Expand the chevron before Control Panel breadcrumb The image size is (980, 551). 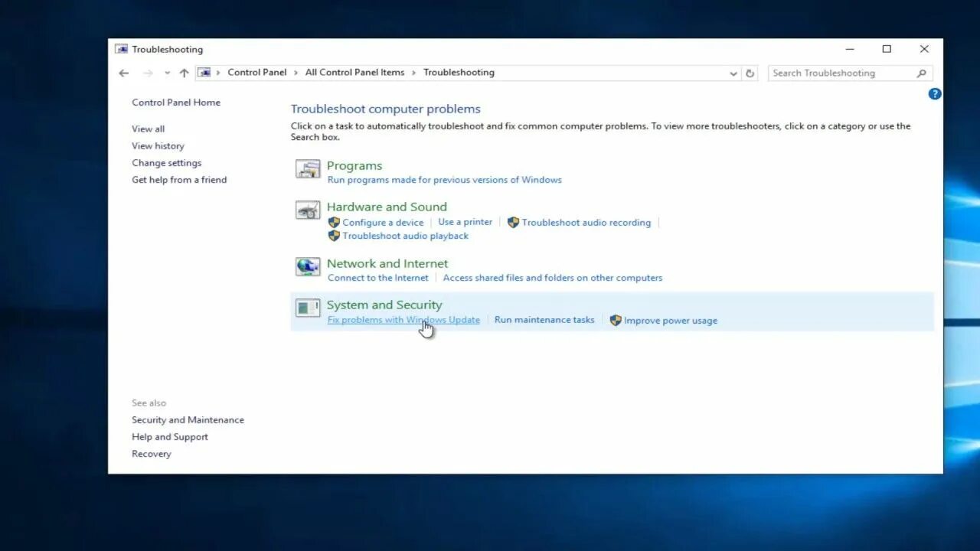(218, 73)
